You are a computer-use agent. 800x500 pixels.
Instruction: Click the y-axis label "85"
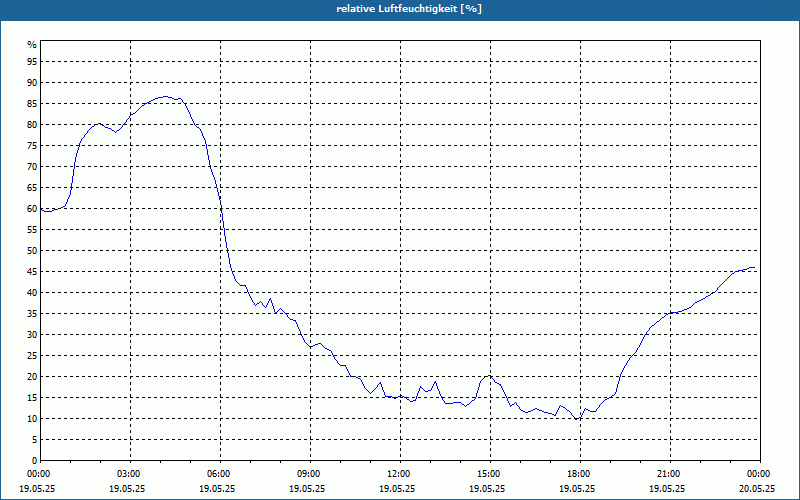pos(32,104)
